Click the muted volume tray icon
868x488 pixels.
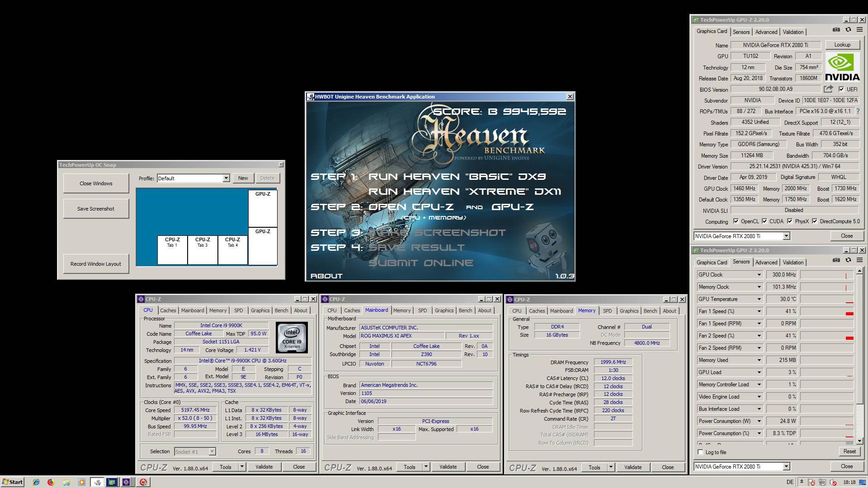click(x=833, y=483)
